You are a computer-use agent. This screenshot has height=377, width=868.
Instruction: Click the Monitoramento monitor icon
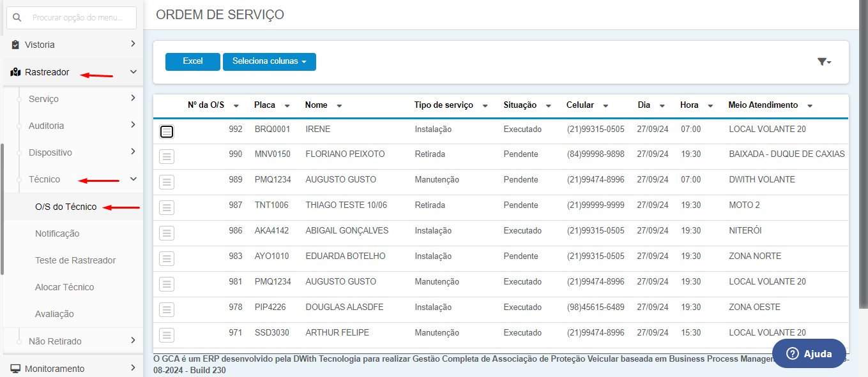pos(15,369)
